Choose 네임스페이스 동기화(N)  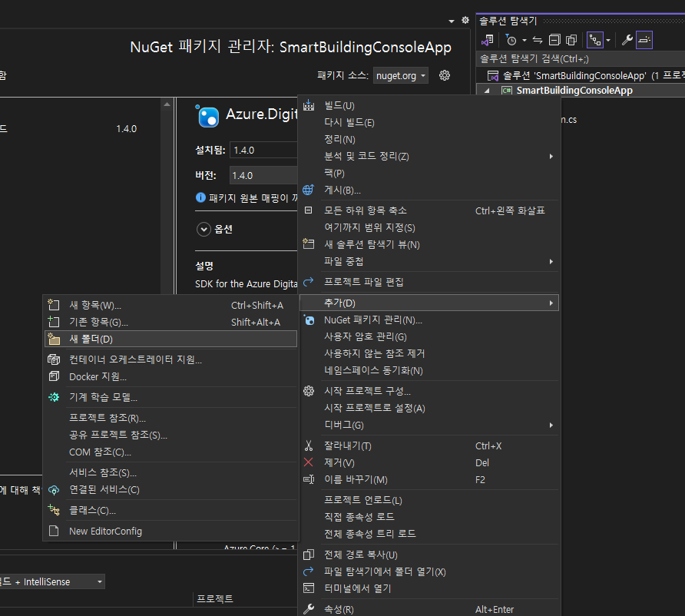point(373,371)
